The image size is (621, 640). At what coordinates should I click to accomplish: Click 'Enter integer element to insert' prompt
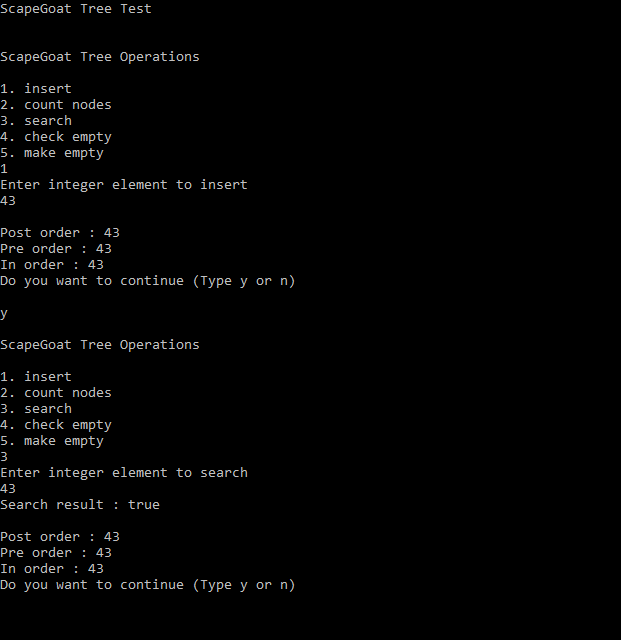pyautogui.click(x=124, y=184)
